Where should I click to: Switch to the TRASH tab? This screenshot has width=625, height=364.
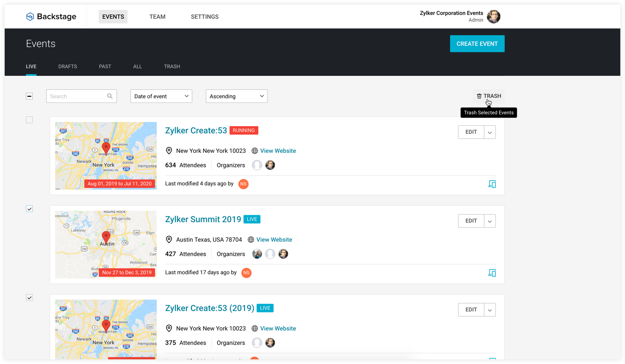(x=172, y=66)
